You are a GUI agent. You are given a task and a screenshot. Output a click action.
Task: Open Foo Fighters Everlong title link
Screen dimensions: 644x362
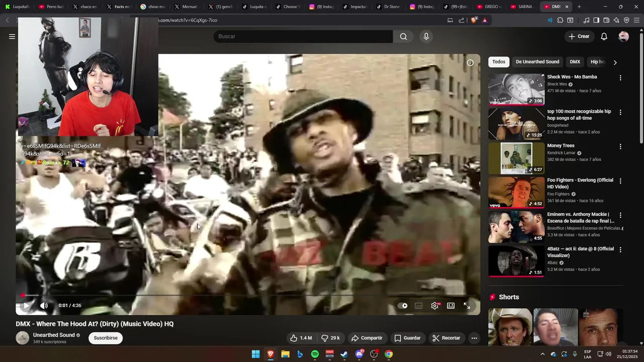580,184
